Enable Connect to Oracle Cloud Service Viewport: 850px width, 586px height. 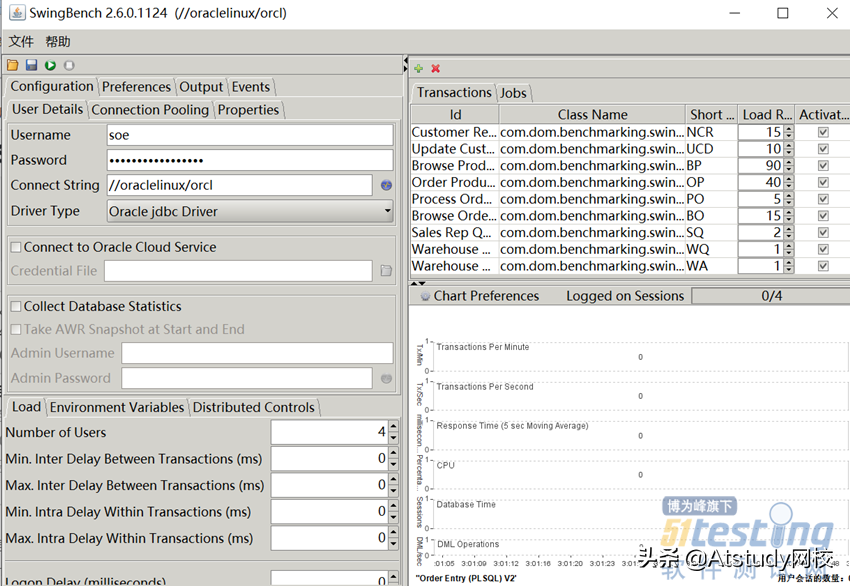tap(16, 247)
